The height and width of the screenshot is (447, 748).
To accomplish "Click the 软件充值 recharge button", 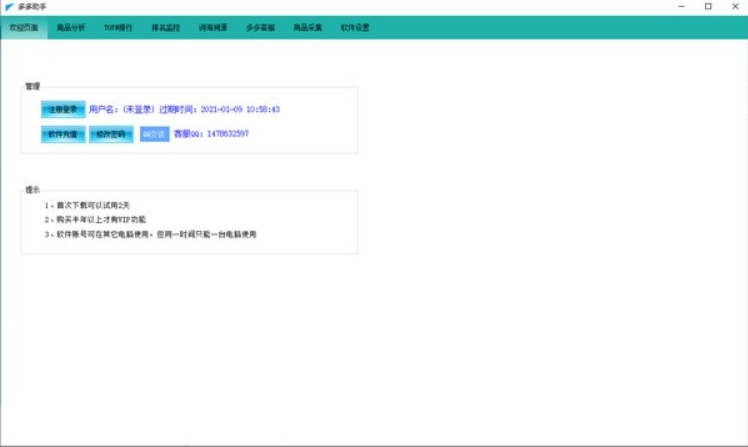I will pyautogui.click(x=62, y=134).
